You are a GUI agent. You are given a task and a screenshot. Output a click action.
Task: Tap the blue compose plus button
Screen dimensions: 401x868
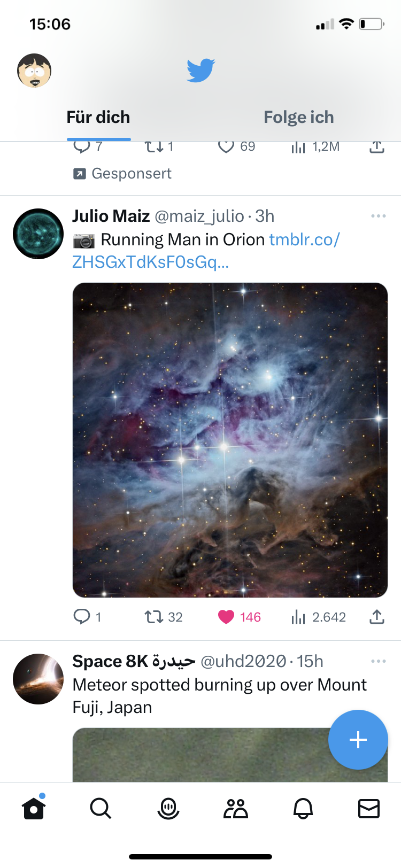(x=358, y=740)
